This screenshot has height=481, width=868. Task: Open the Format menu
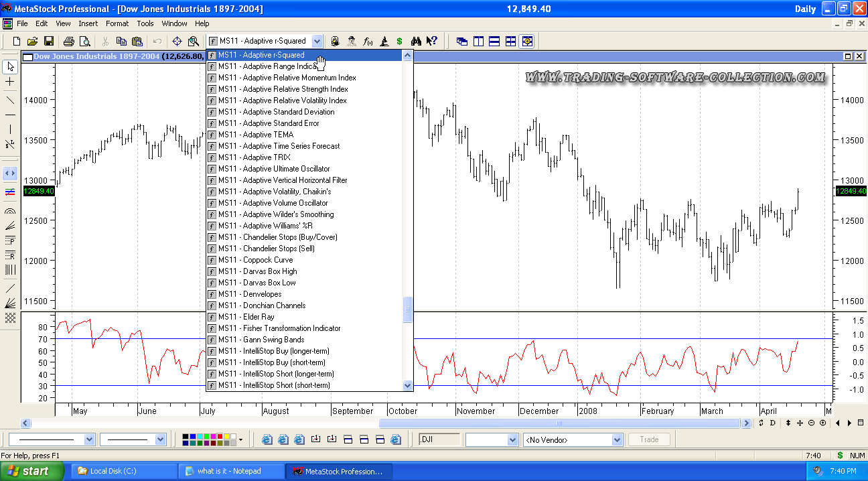tap(117, 23)
